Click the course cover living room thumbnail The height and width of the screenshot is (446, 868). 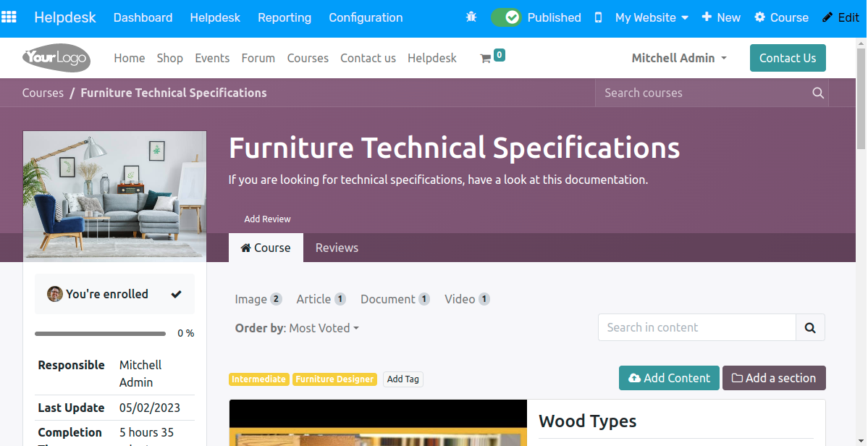(x=114, y=195)
